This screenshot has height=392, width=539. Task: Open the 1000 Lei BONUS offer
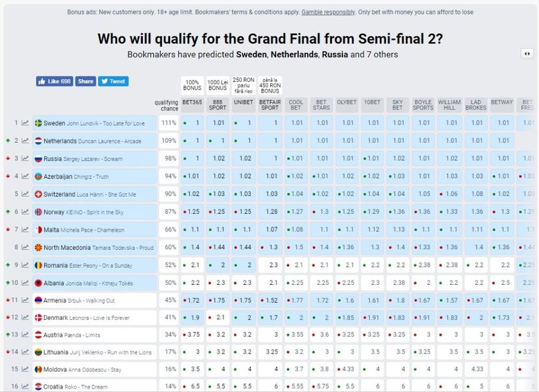pos(218,84)
